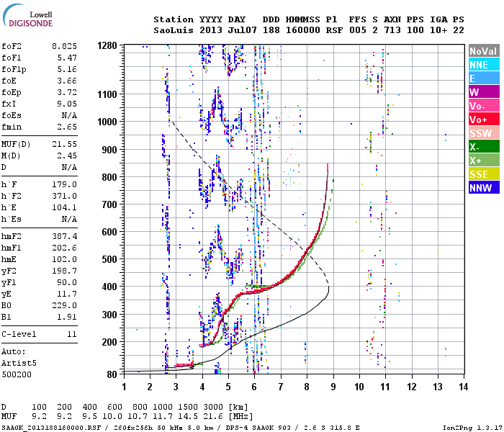This screenshot has width=504, height=432.
Task: Select the Vo+ legend color box
Action: click(x=484, y=120)
